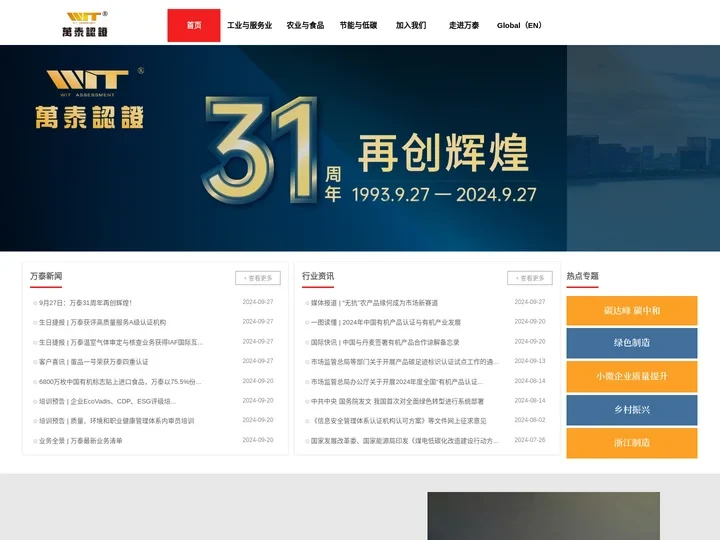The width and height of the screenshot is (720, 540).
Task: Open news 万泰获评高质量服务A级认证机构
Action: [102, 322]
